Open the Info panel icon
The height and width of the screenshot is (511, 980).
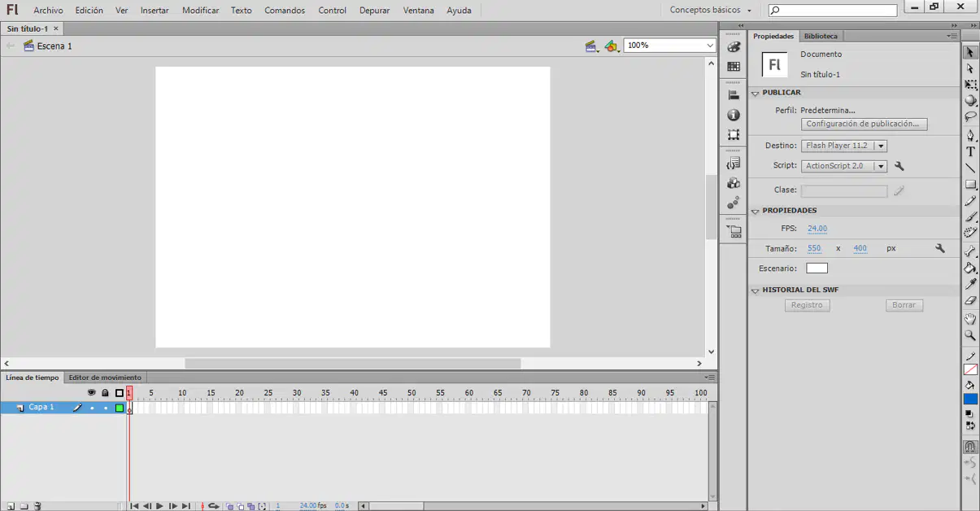tap(734, 115)
